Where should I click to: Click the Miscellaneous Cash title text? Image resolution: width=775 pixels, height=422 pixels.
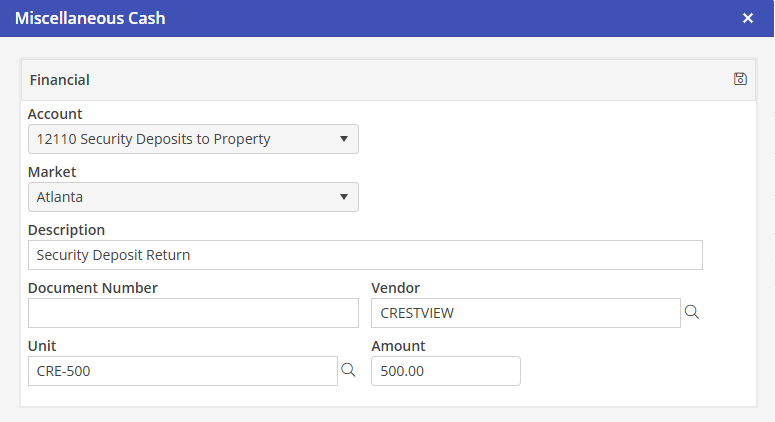click(x=90, y=18)
